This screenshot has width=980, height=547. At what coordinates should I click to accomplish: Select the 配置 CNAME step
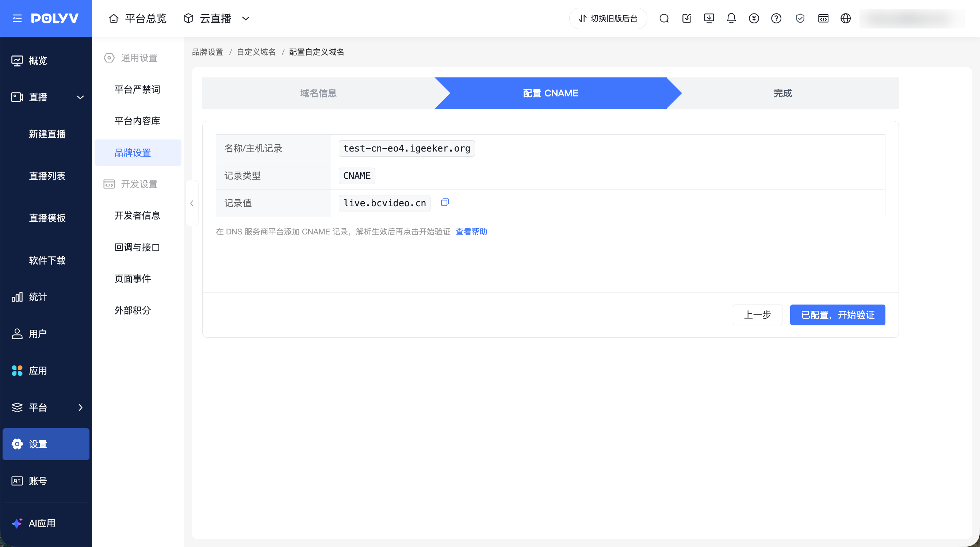click(x=551, y=93)
